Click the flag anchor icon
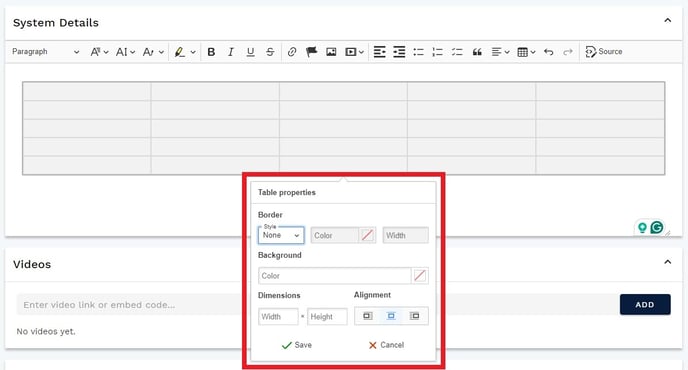 [x=312, y=52]
